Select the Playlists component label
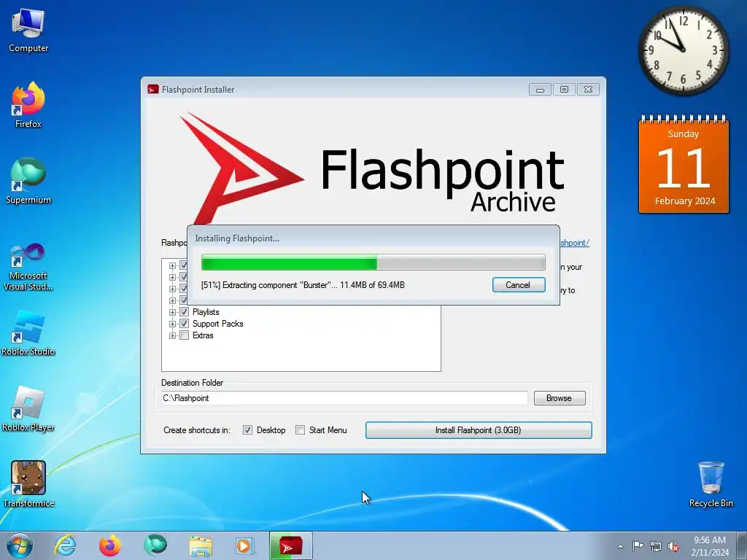 pos(206,312)
